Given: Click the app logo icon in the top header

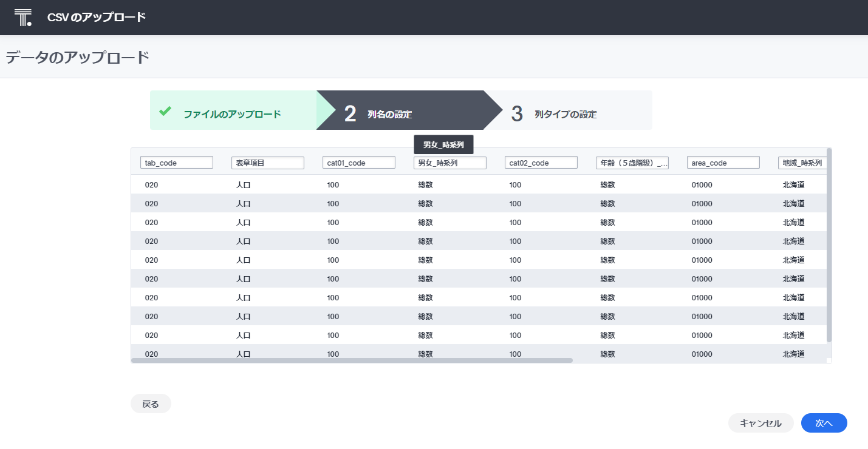Looking at the screenshot, I should click(23, 17).
